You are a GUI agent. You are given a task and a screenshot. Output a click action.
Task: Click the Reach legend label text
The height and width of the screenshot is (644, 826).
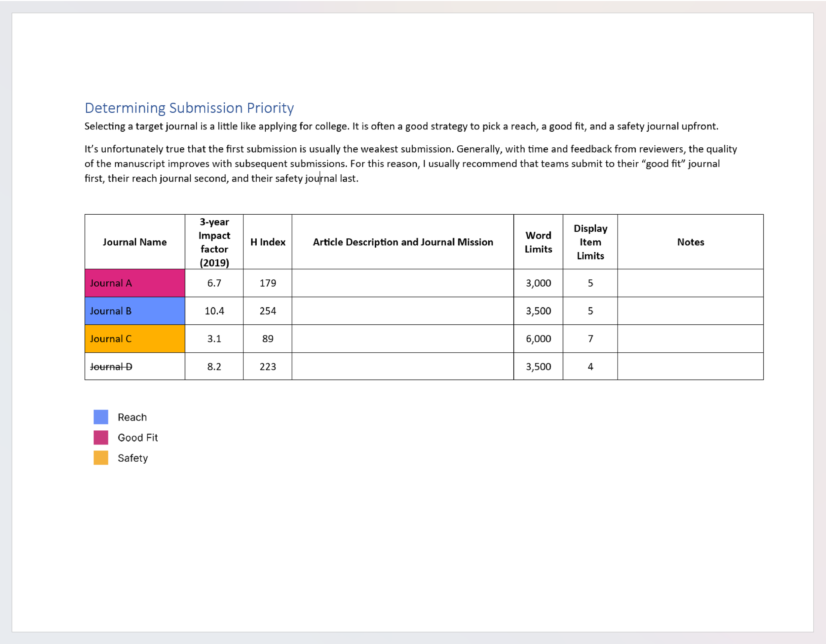(x=132, y=417)
